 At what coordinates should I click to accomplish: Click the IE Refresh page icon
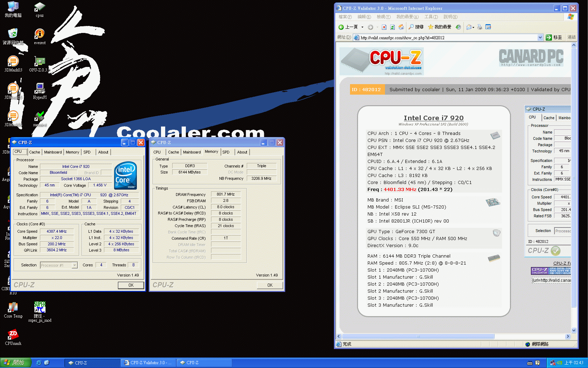(x=392, y=27)
